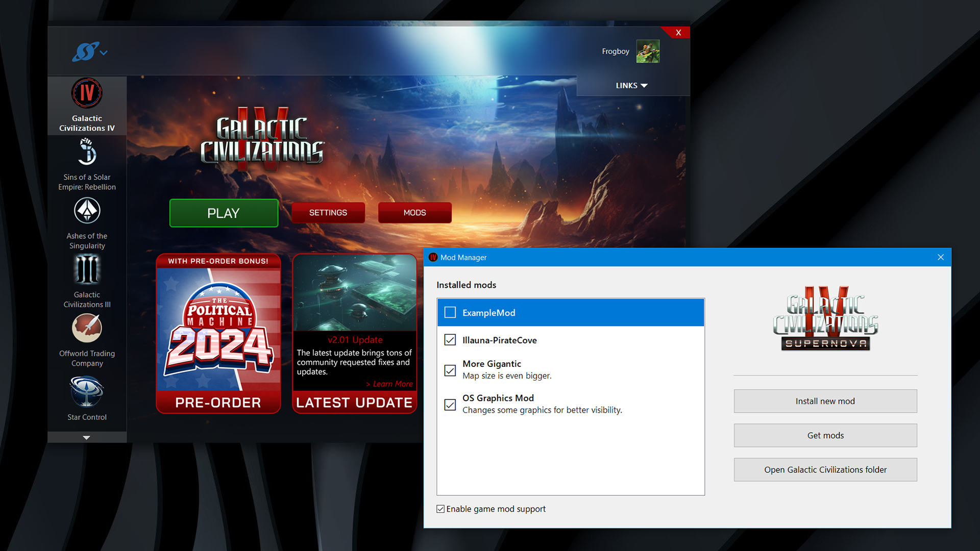Select Offworld Trading Company icon

coord(87,328)
